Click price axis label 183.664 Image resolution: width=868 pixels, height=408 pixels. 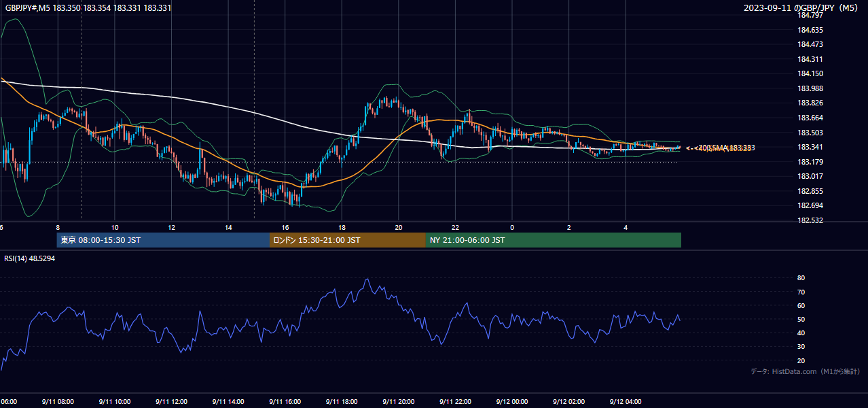pyautogui.click(x=810, y=118)
